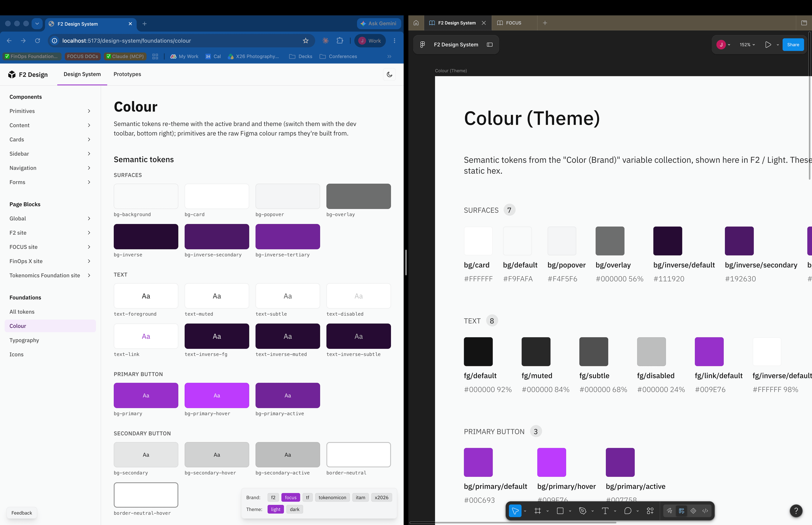This screenshot has width=812, height=525.
Task: Open Chrome tab search dropdown arrow
Action: pos(37,23)
